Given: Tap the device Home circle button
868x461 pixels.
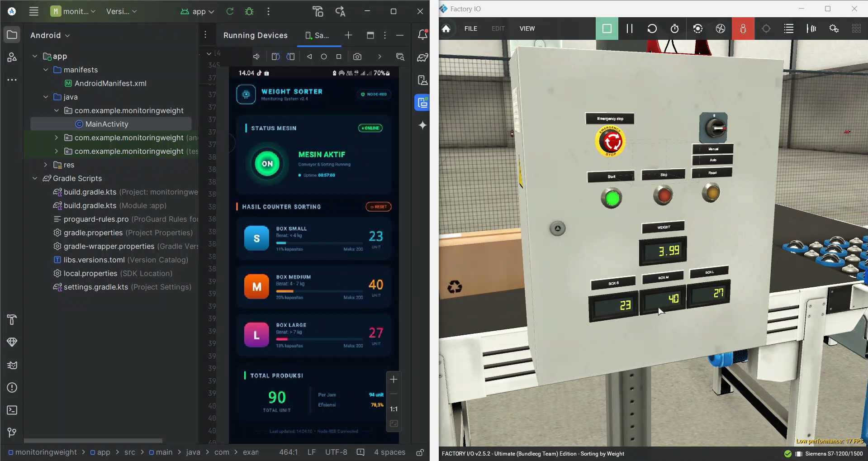Looking at the screenshot, I should pyautogui.click(x=324, y=57).
